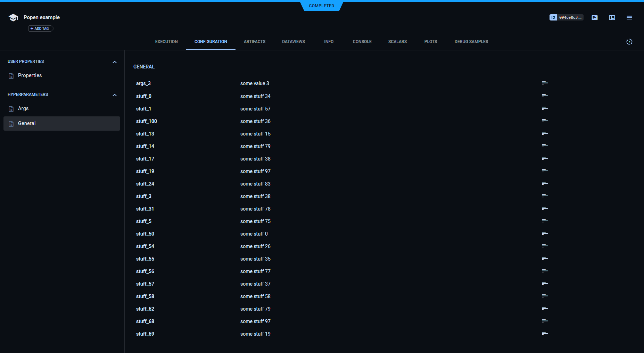Click the description icon for stuff_100 row
Viewport: 644px width, 353px height.
coord(545,121)
